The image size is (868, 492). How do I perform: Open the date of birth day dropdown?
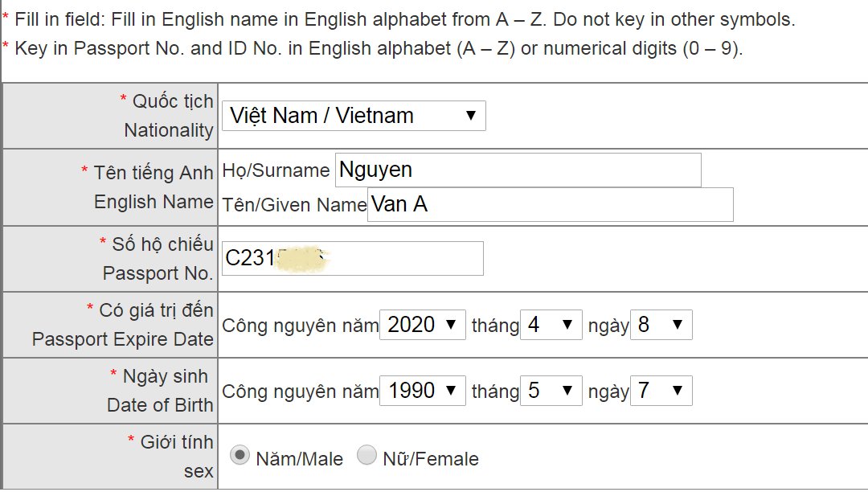point(661,391)
